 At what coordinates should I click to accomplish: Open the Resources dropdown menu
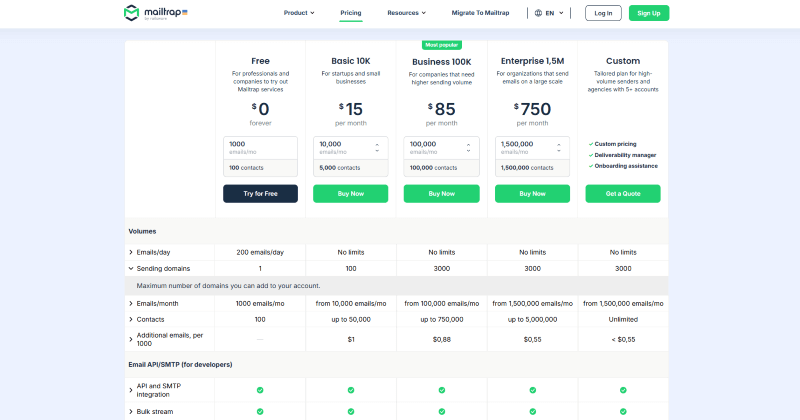pos(406,13)
